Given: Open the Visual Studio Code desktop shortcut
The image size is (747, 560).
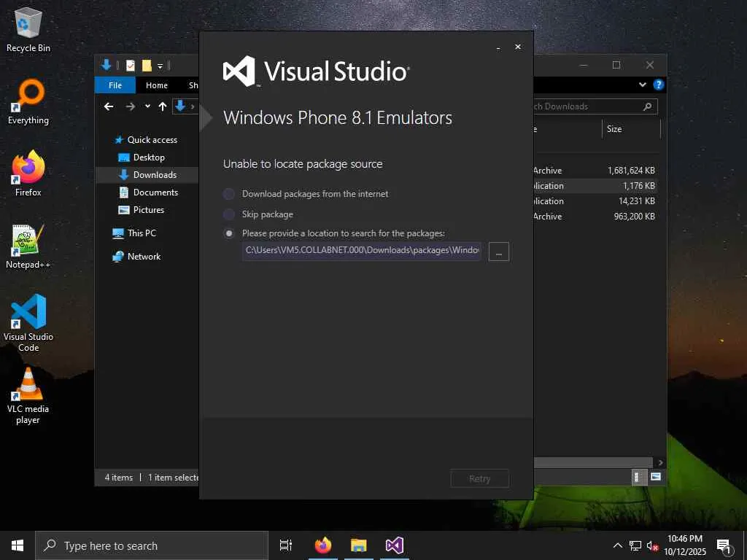Looking at the screenshot, I should (28, 323).
